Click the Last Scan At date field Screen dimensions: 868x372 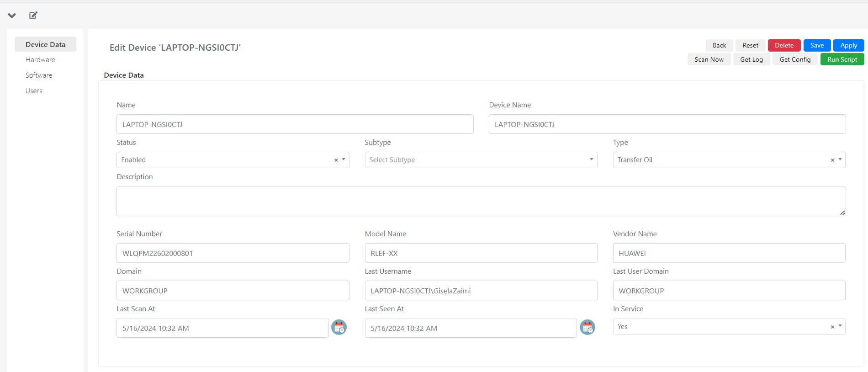pos(222,328)
